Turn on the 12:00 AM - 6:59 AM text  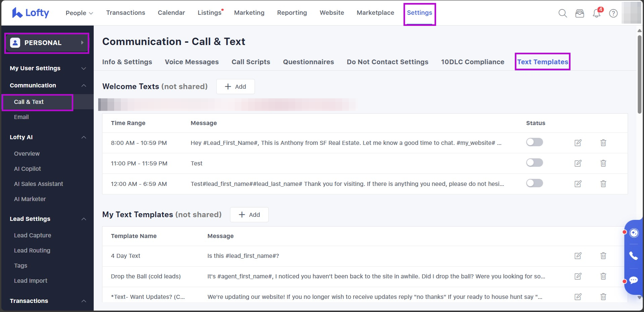(534, 183)
